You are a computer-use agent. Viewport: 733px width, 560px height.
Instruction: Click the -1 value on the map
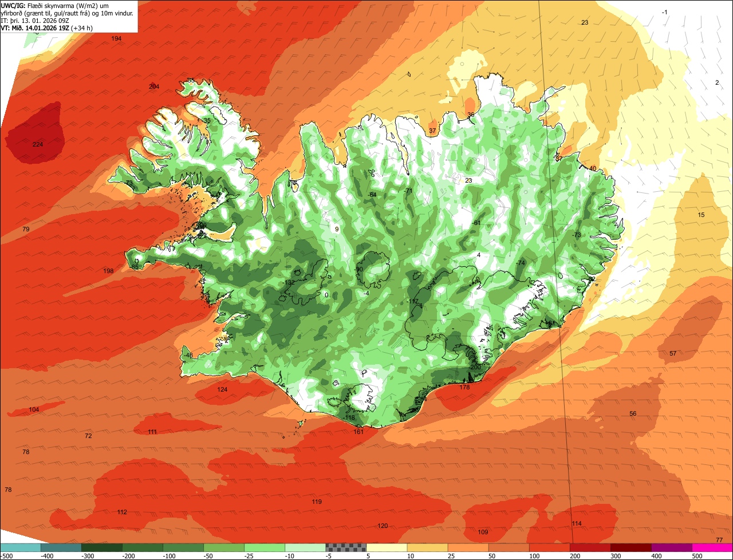click(664, 12)
